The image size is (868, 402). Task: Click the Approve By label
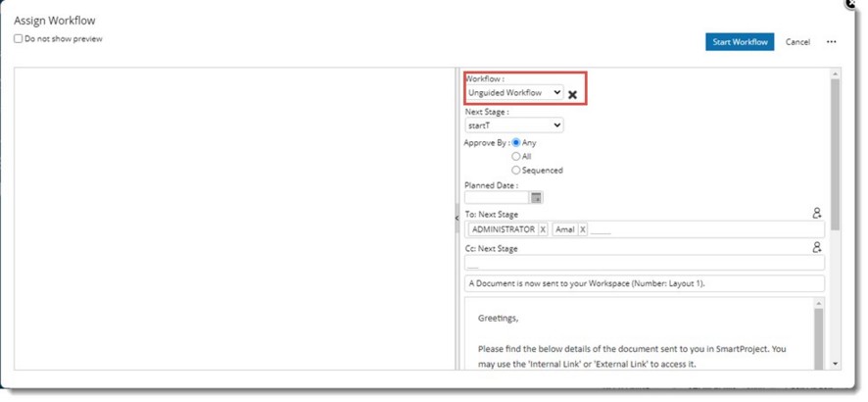pyautogui.click(x=487, y=142)
